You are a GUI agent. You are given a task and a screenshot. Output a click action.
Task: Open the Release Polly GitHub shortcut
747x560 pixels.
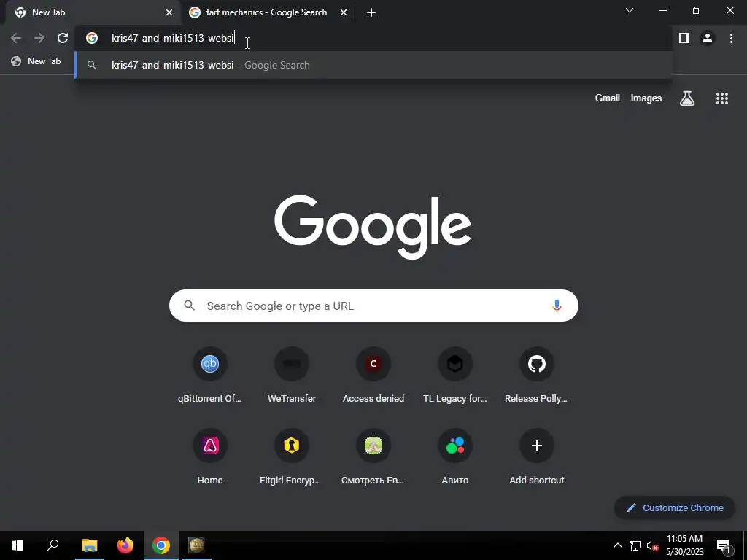(x=536, y=376)
